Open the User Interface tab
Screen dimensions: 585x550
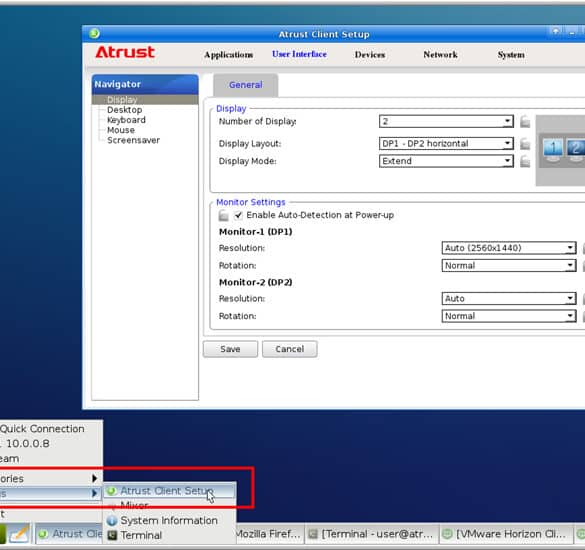click(299, 54)
